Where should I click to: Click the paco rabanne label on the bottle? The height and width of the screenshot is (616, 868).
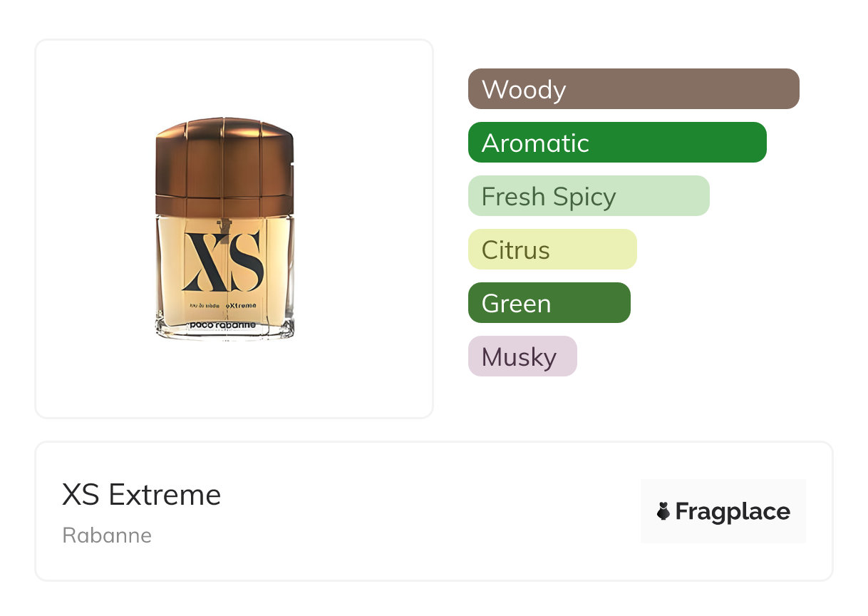tap(222, 324)
